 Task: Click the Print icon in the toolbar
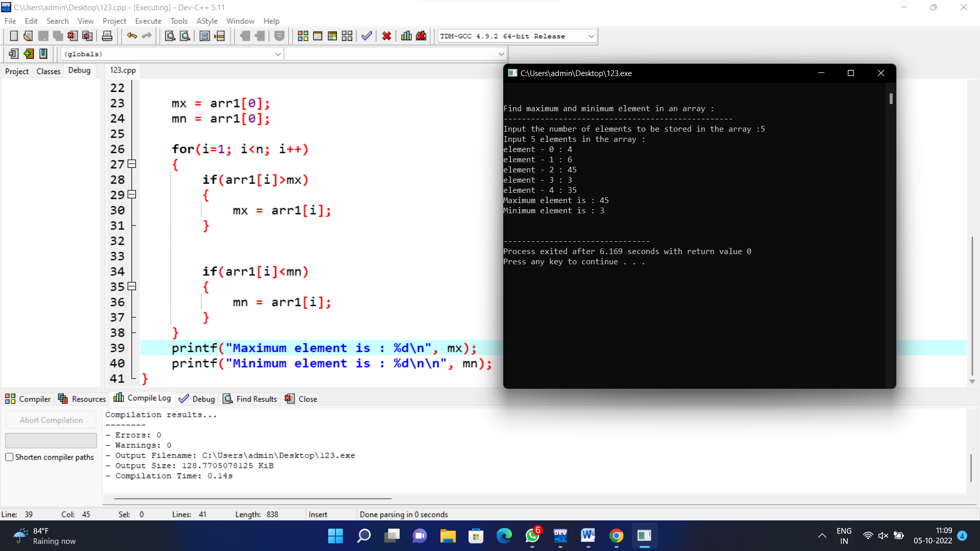tap(107, 36)
